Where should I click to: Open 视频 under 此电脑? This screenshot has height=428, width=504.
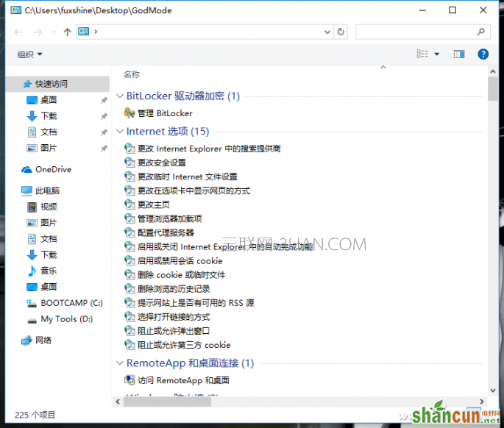[49, 207]
